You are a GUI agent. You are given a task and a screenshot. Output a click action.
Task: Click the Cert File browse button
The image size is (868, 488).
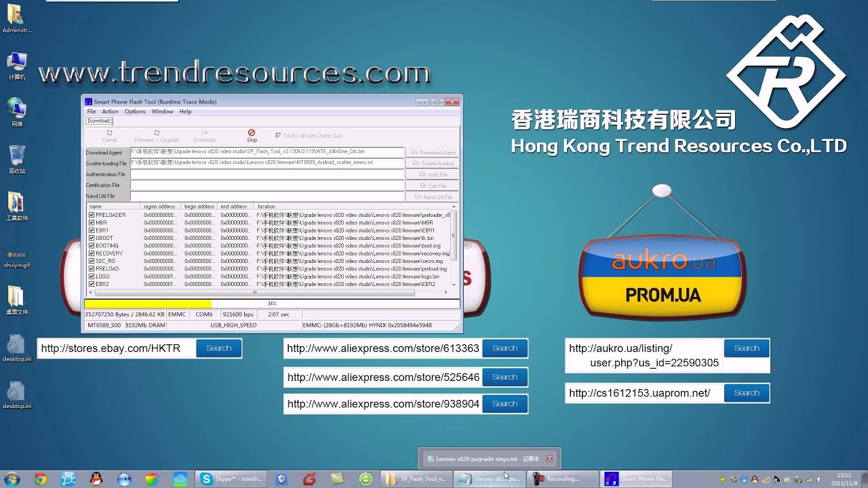(x=432, y=186)
